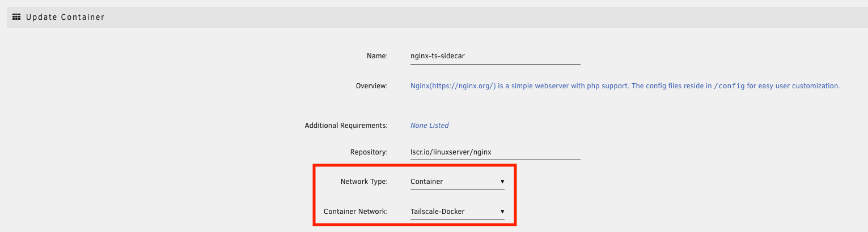The width and height of the screenshot is (868, 232).
Task: Click the Update Container header title
Action: [65, 17]
